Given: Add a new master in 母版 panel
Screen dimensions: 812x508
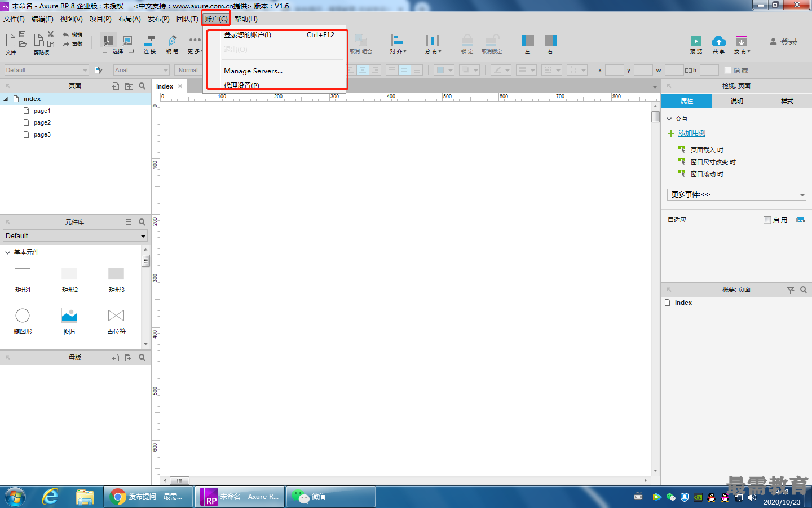Looking at the screenshot, I should pyautogui.click(x=116, y=357).
